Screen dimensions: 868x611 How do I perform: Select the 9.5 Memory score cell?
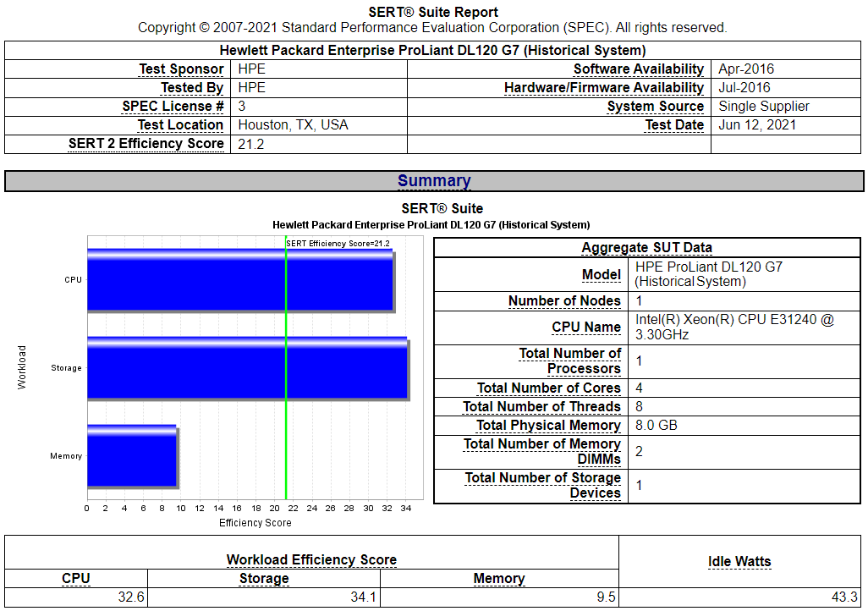click(606, 597)
